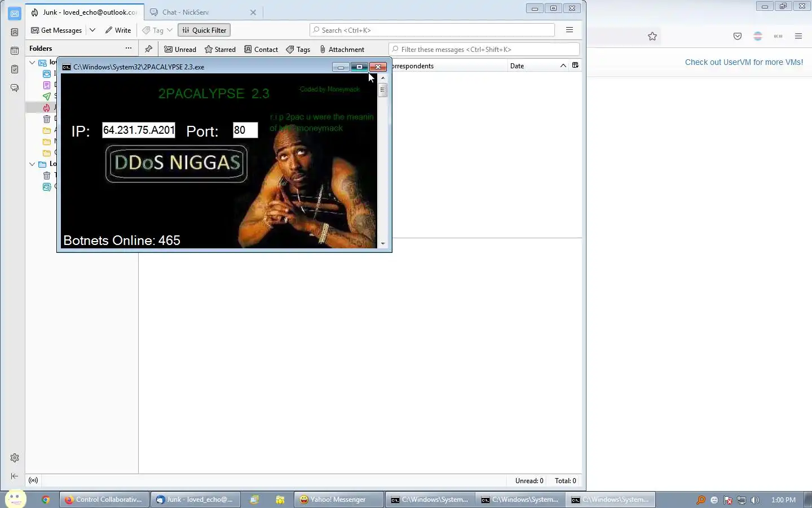Close the Chat - NickServ tab
812x508 pixels.
click(253, 12)
